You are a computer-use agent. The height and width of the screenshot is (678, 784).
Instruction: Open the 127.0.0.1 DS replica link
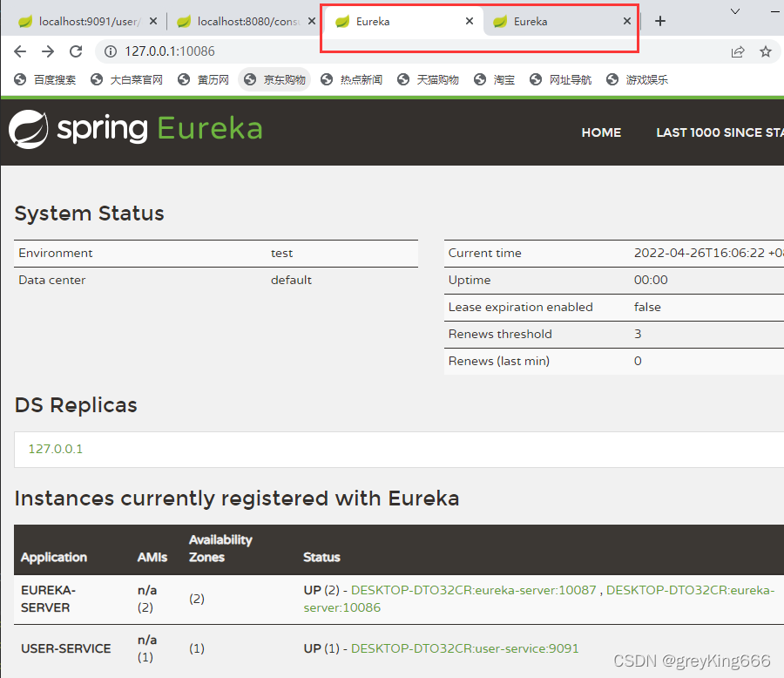pyautogui.click(x=56, y=449)
